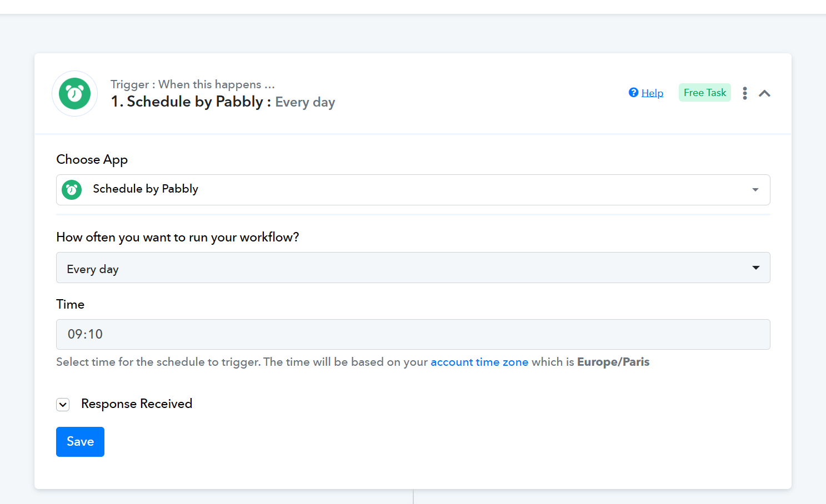Collapse the trigger step with the up chevron
Image resolution: width=826 pixels, height=504 pixels.
764,93
